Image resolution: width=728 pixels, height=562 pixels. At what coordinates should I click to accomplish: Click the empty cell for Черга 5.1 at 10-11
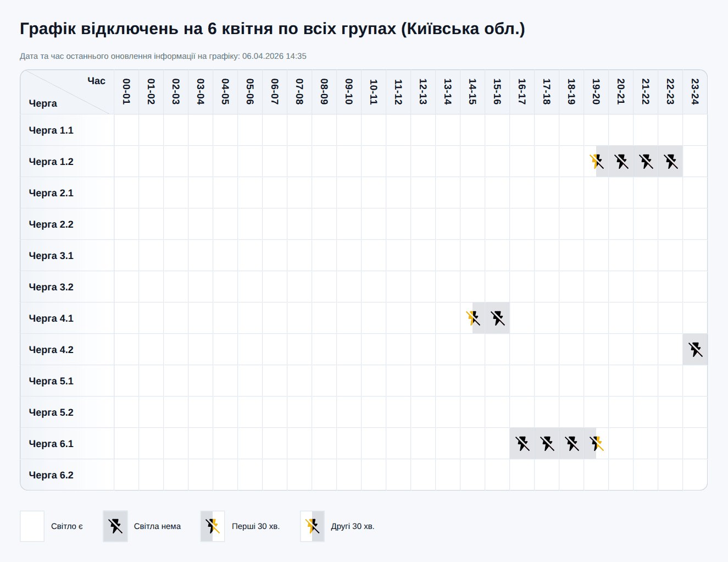373,381
